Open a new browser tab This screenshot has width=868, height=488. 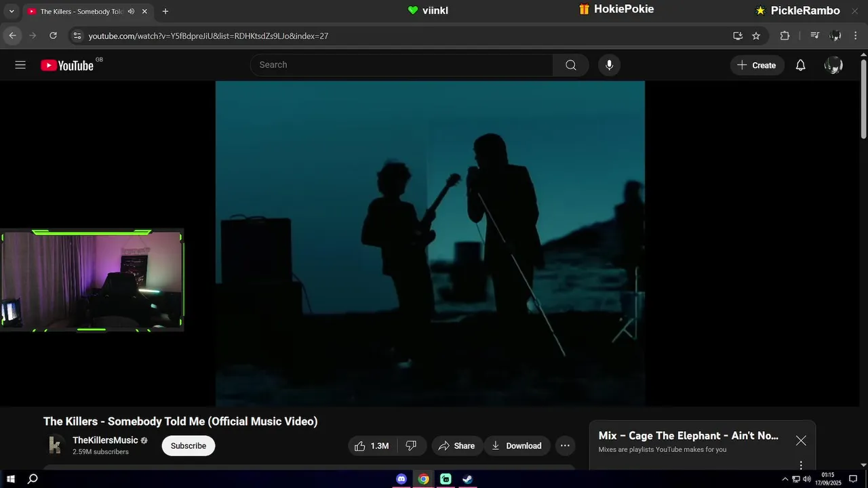pyautogui.click(x=165, y=12)
